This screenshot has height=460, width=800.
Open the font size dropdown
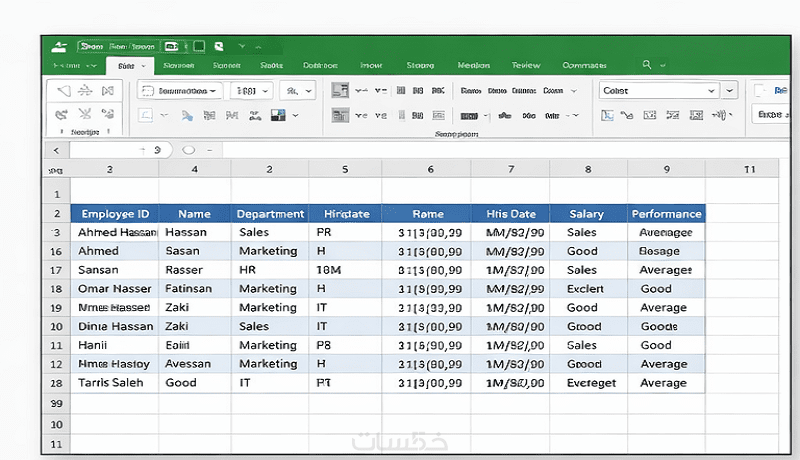[x=266, y=90]
